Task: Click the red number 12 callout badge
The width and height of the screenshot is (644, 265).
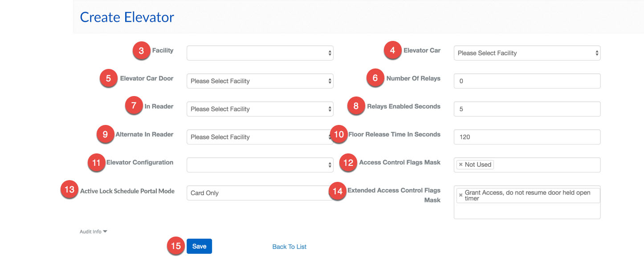Action: pyautogui.click(x=348, y=163)
